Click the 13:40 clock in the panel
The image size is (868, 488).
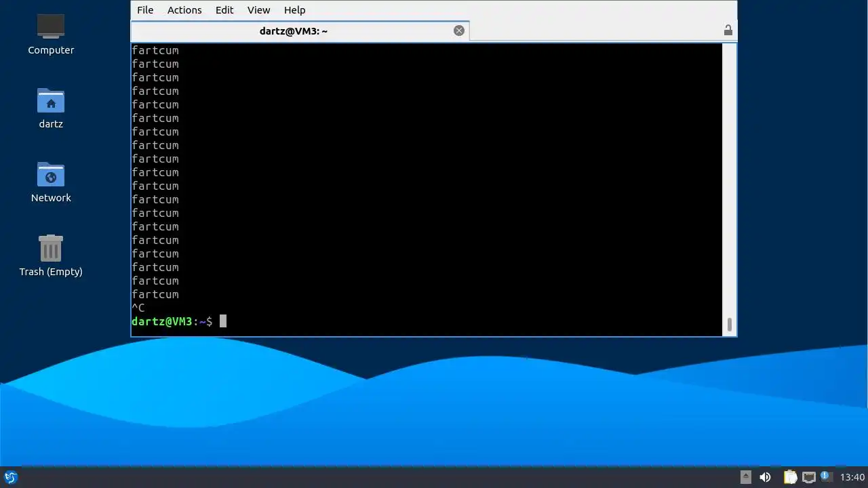pos(852,477)
